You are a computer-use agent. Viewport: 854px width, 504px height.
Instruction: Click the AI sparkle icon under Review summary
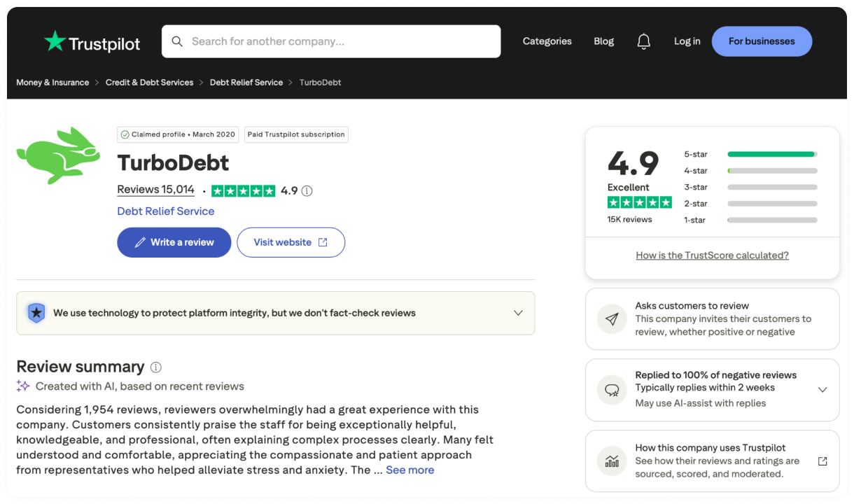tap(23, 386)
